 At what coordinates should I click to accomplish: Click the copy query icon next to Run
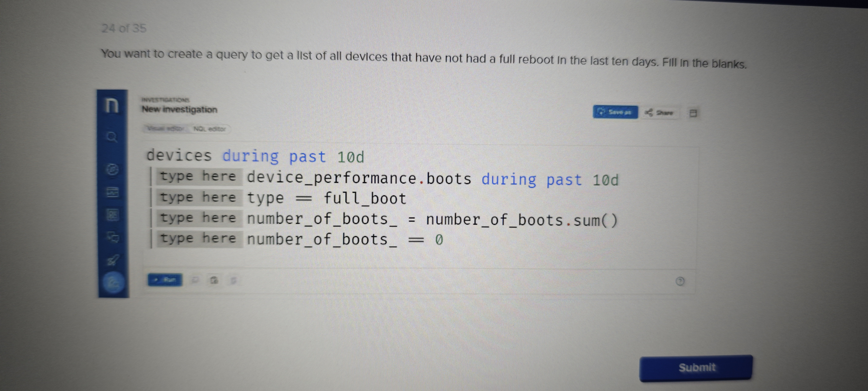214,280
